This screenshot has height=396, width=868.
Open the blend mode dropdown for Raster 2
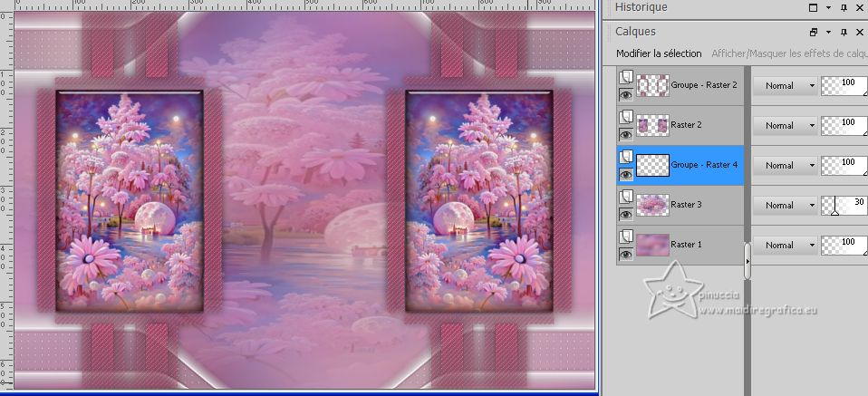[785, 126]
